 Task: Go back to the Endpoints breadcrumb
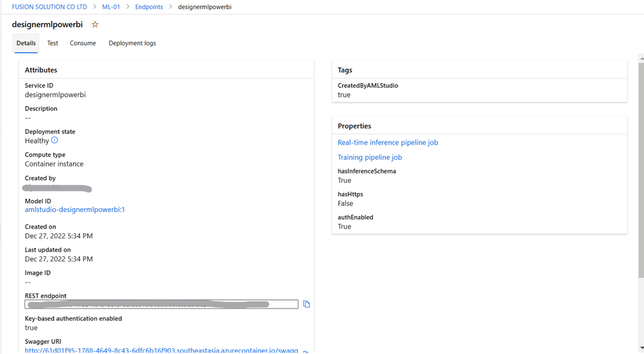coord(149,7)
